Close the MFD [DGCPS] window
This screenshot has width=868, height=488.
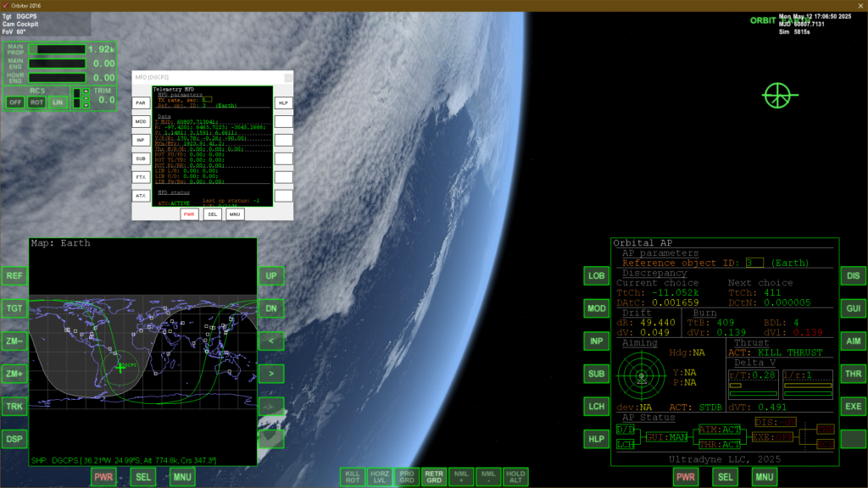pos(288,77)
